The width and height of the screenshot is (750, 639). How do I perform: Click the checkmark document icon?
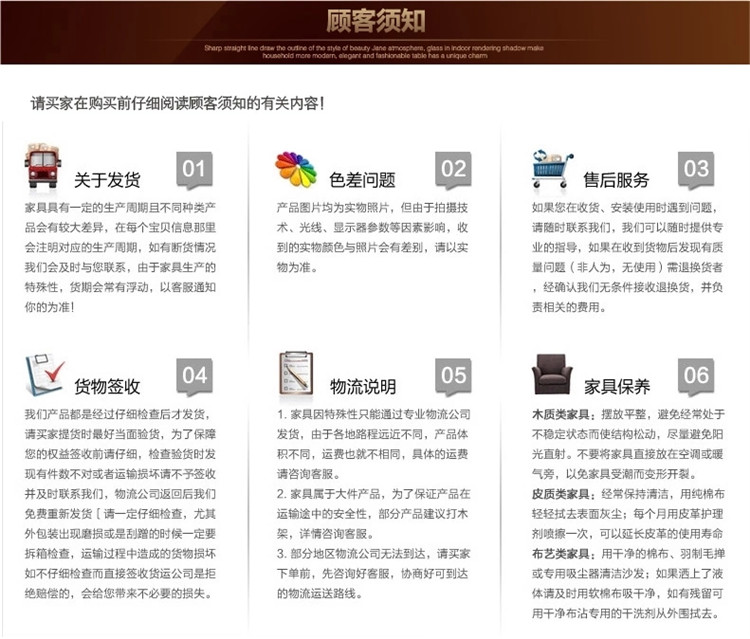coord(45,375)
